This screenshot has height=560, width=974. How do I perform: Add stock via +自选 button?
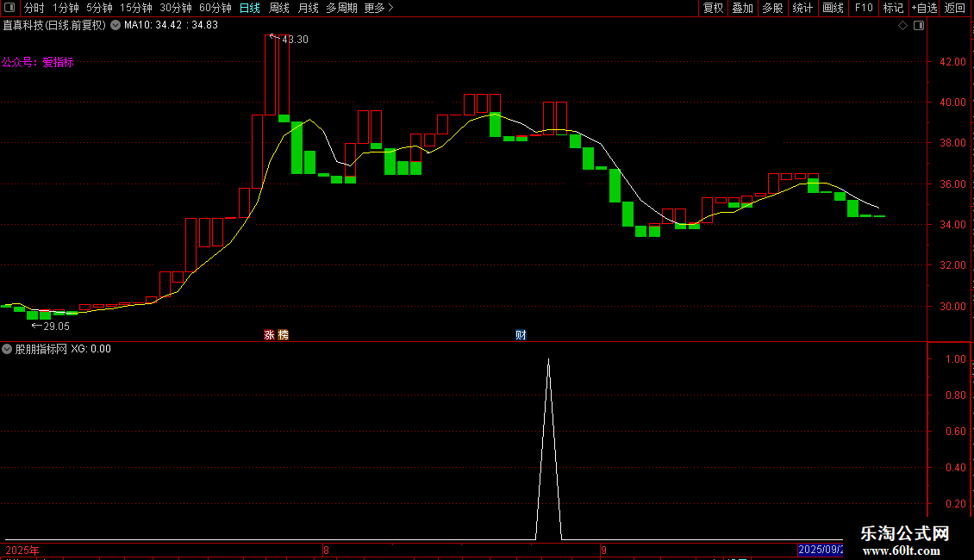(924, 8)
